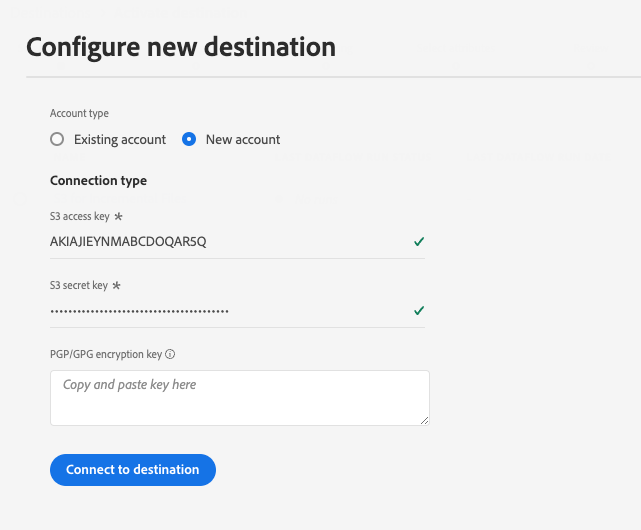
Task: Click the "Configure new destination" heading
Action: (x=181, y=46)
